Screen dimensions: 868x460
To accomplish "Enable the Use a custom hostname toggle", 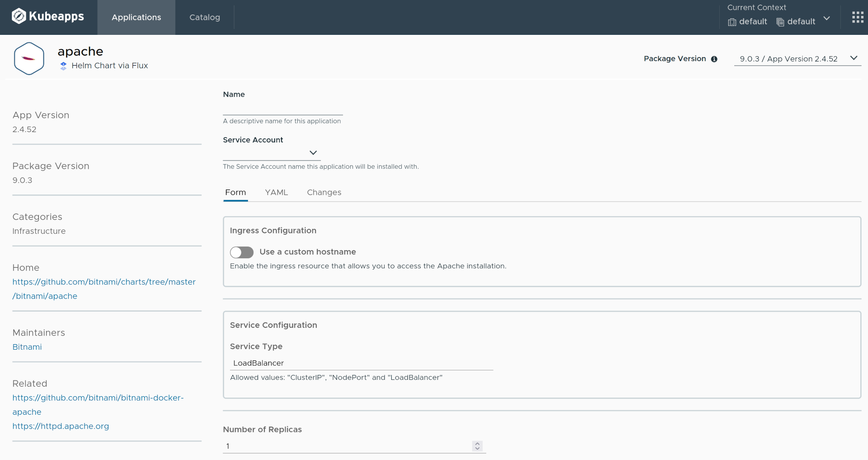I will [x=242, y=252].
